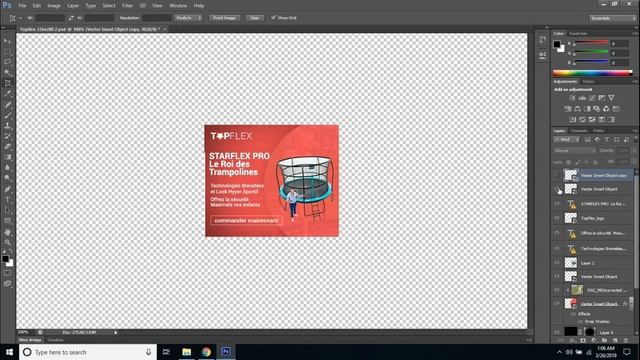The width and height of the screenshot is (640, 360).
Task: Switch to the Swatches tab
Action: click(578, 34)
